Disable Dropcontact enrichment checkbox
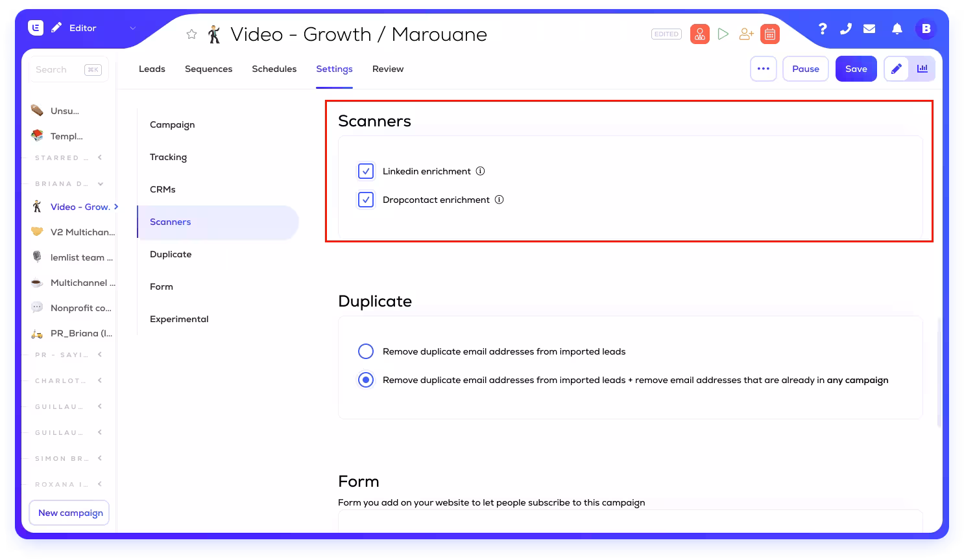The width and height of the screenshot is (964, 560). [366, 200]
